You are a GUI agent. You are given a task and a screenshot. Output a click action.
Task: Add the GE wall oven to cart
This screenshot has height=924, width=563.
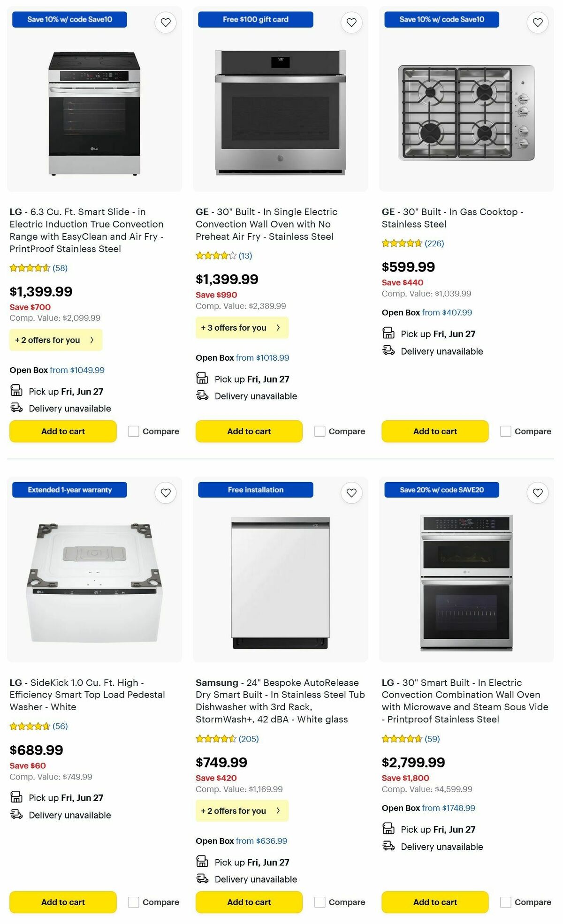pyautogui.click(x=249, y=431)
